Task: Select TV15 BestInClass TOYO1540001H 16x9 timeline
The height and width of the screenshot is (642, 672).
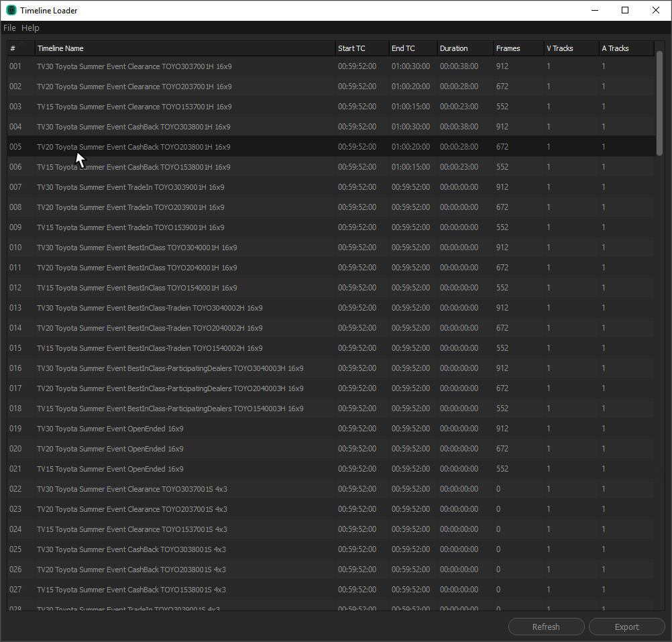Action: [x=331, y=288]
